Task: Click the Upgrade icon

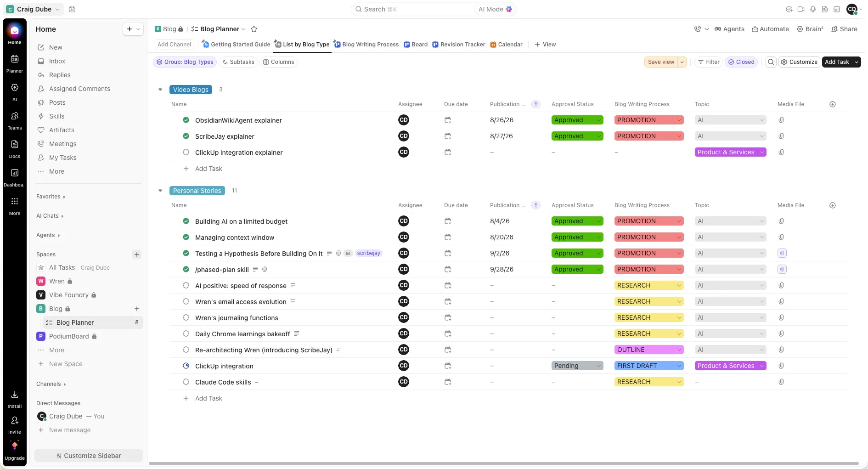Action: (15, 446)
